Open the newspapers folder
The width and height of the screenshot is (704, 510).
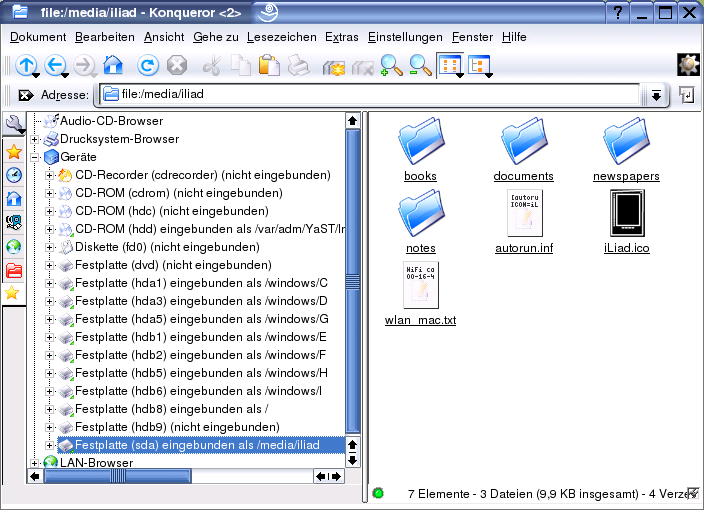tap(626, 150)
